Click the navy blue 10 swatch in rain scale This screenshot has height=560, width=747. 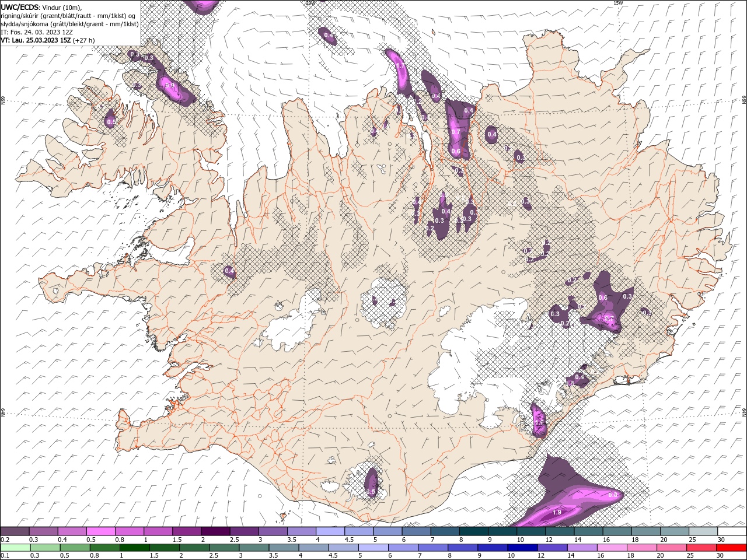point(521,548)
